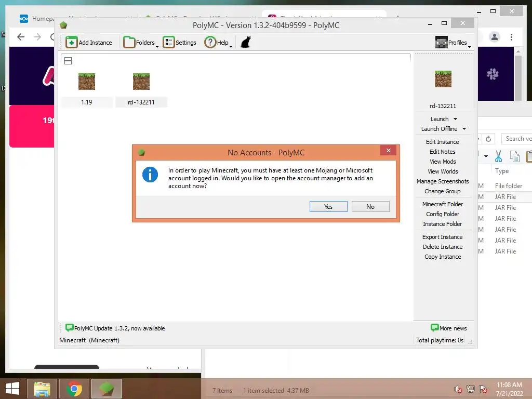Click the Total playtime status text
This screenshot has height=399, width=532.
tap(440, 340)
